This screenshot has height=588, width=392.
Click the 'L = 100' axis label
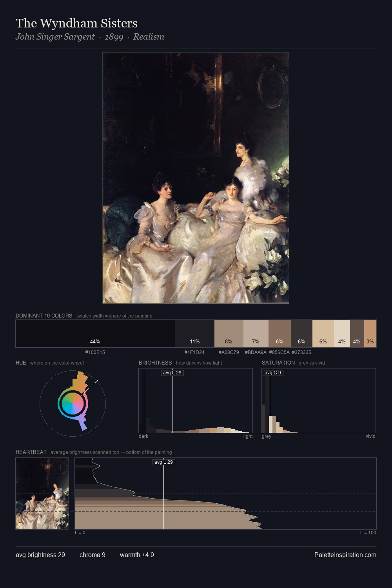368,533
